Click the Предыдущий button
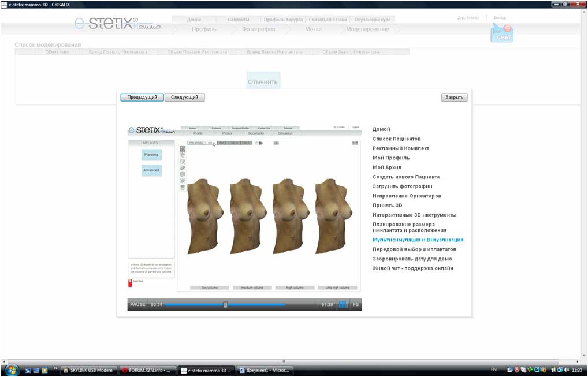Screen dimensions: 588x377 [142, 98]
